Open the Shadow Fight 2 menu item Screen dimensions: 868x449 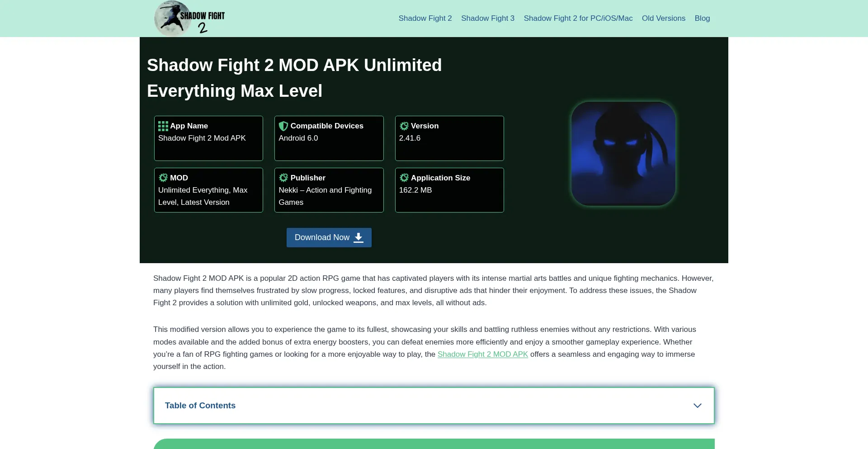click(425, 19)
